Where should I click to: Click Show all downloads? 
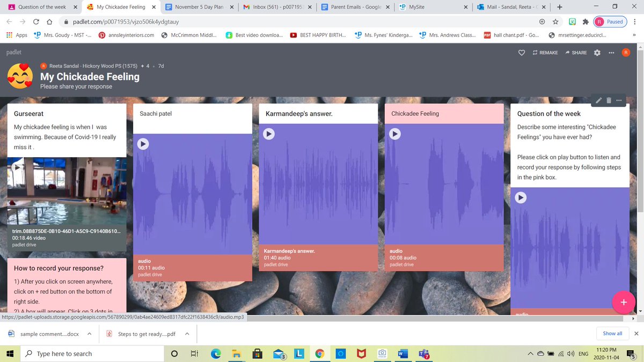612,334
